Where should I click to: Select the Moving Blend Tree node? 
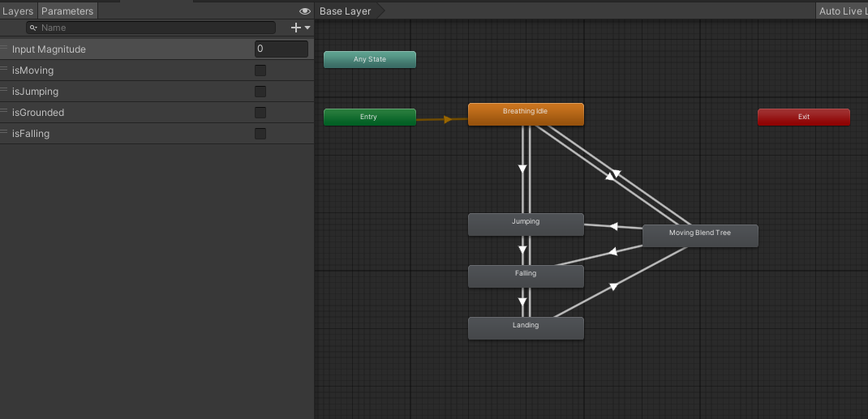(x=700, y=236)
